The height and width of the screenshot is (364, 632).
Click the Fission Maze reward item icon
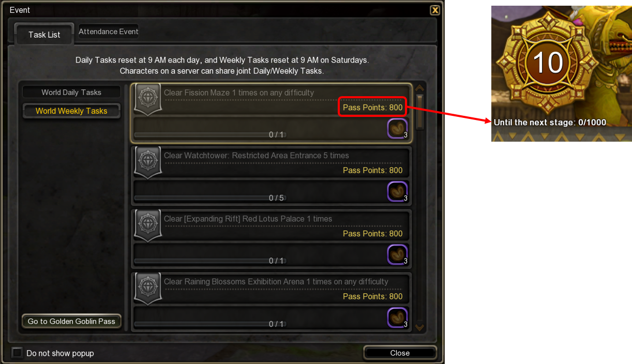(x=397, y=129)
